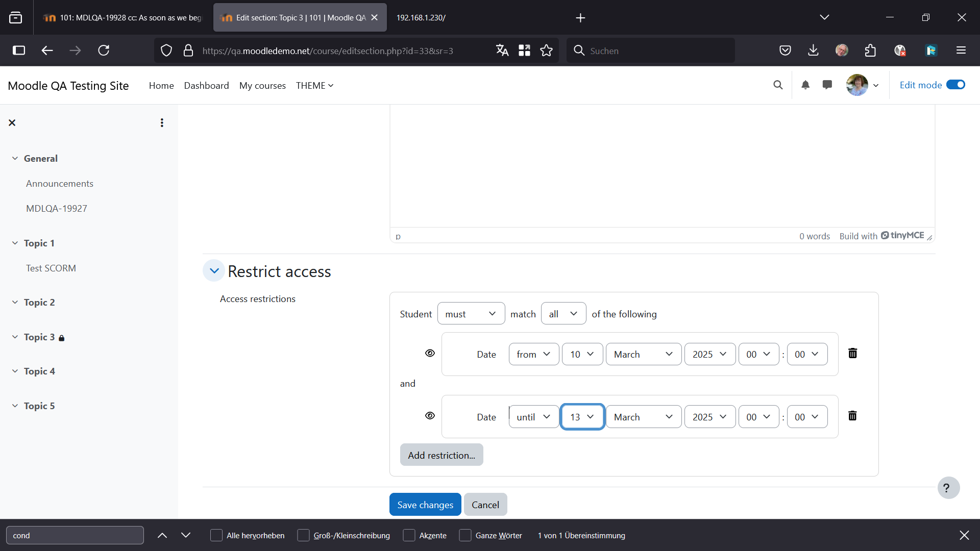Click Add restriction...
This screenshot has width=980, height=551.
[x=442, y=455]
